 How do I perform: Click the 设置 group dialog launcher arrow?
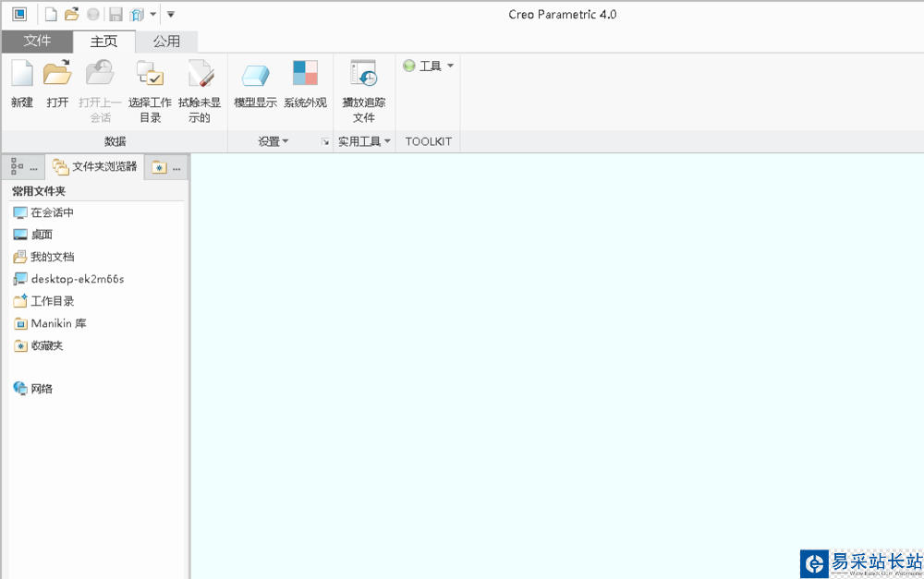[325, 142]
